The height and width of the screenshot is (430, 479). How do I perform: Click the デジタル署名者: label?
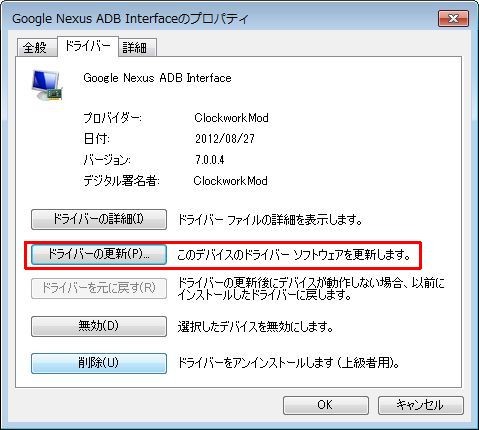point(121,181)
